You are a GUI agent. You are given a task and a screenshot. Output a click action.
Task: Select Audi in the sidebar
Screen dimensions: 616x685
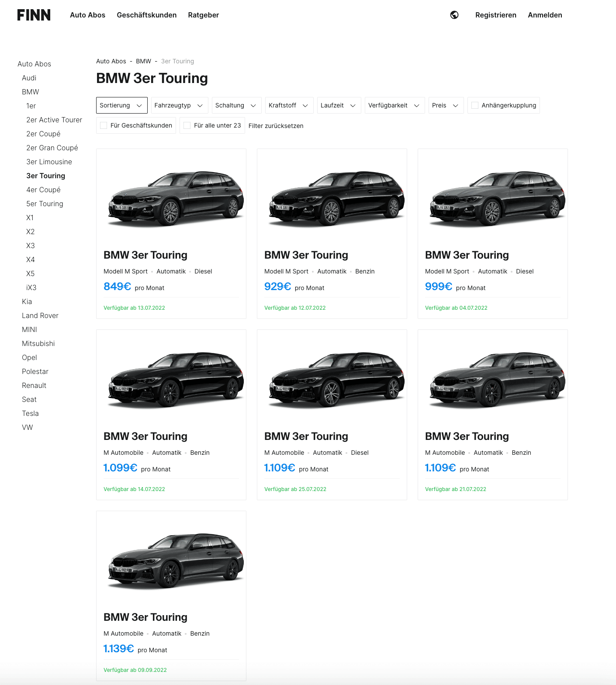pos(29,78)
